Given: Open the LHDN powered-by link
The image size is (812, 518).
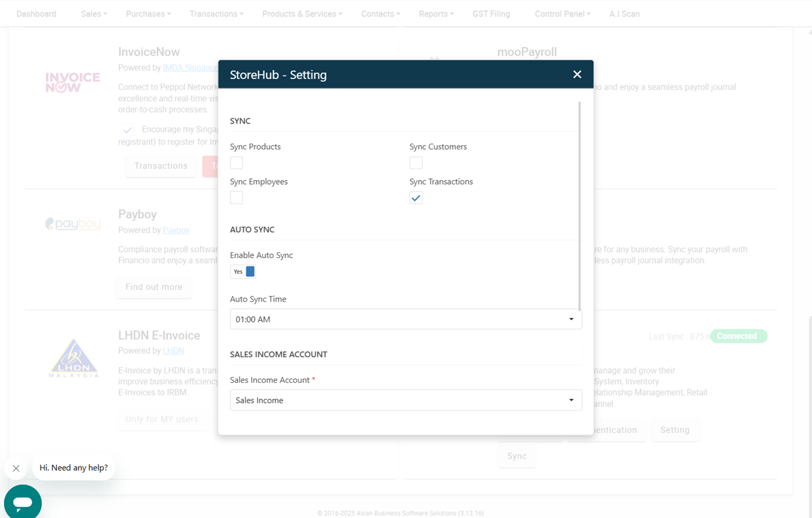Looking at the screenshot, I should 173,351.
